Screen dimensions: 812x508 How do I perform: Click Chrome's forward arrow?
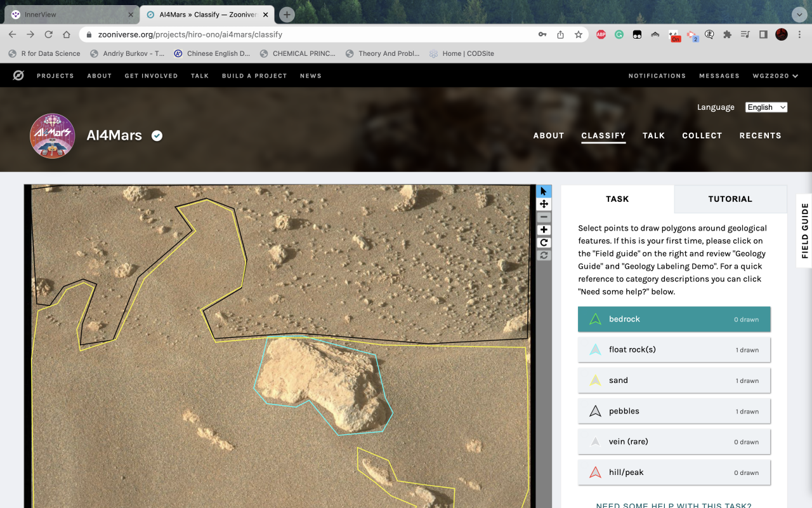(30, 34)
